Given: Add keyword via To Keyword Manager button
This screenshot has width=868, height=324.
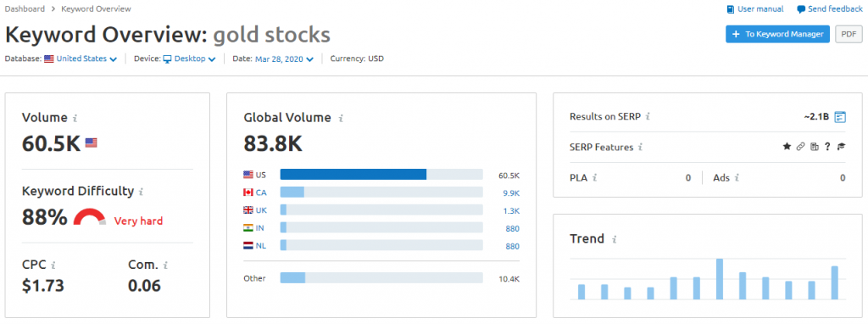Looking at the screenshot, I should click(x=777, y=34).
